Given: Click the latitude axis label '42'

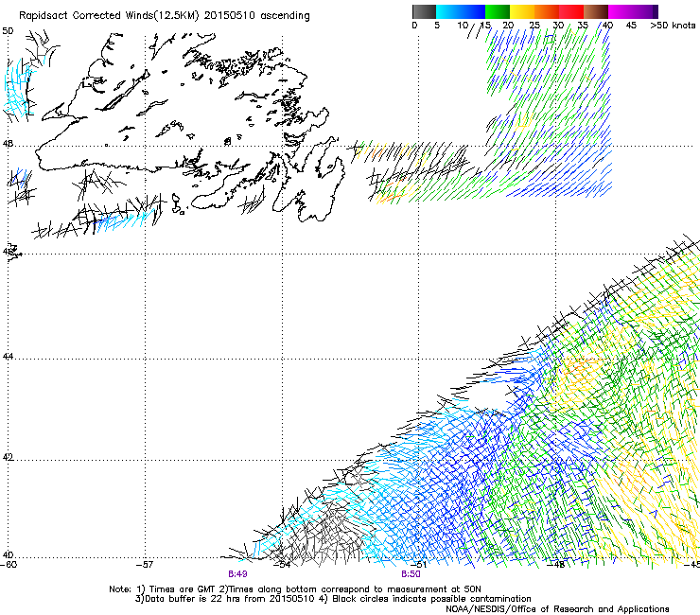Looking at the screenshot, I should (8, 457).
